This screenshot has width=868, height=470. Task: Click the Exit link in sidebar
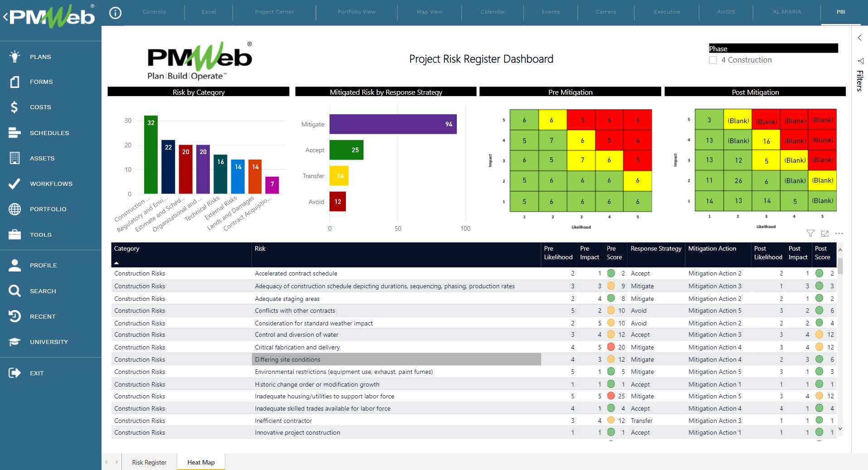pyautogui.click(x=37, y=373)
